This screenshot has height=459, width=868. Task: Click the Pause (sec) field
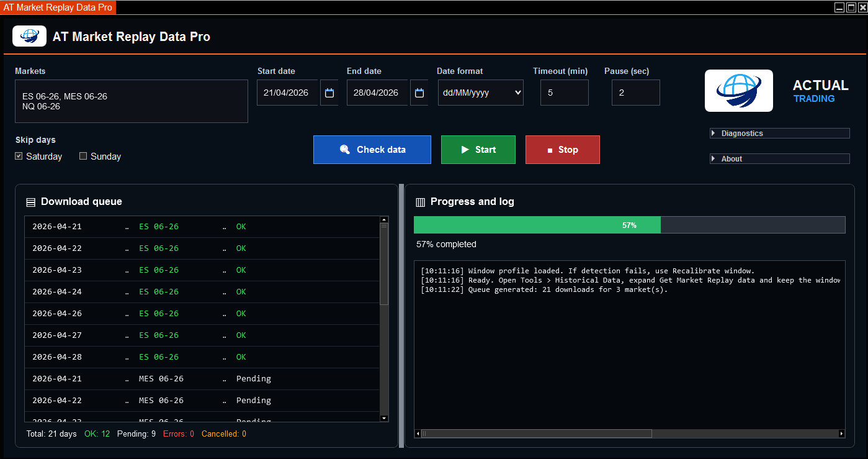(x=636, y=93)
